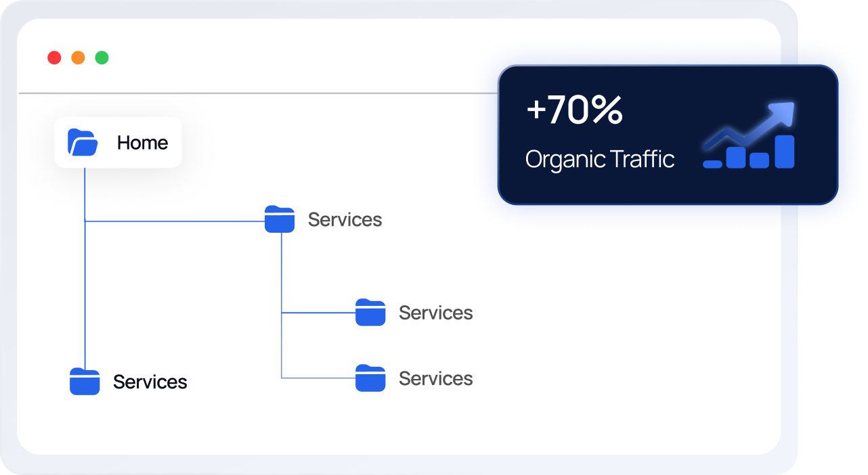Click the +70% statistic text

point(574,110)
